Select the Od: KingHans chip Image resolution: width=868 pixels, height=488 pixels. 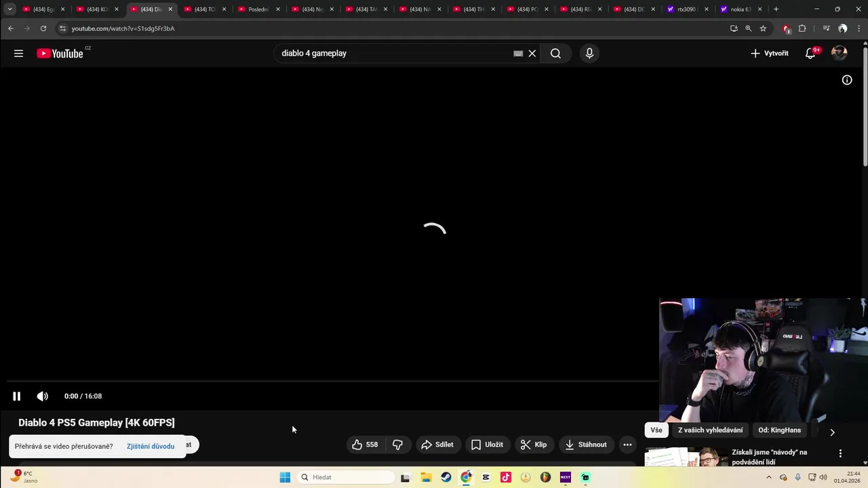(779, 430)
